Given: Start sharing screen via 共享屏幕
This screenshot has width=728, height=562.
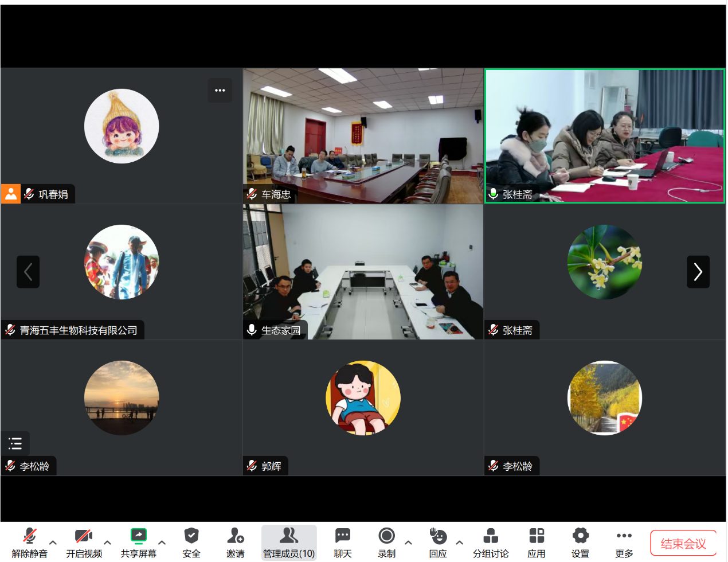Looking at the screenshot, I should point(138,542).
